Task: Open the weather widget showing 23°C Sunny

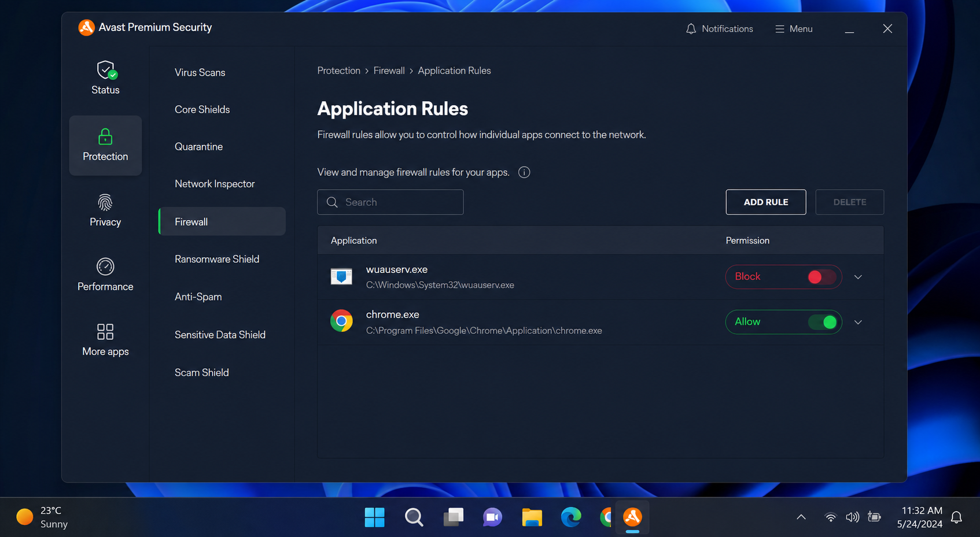Action: 42,517
